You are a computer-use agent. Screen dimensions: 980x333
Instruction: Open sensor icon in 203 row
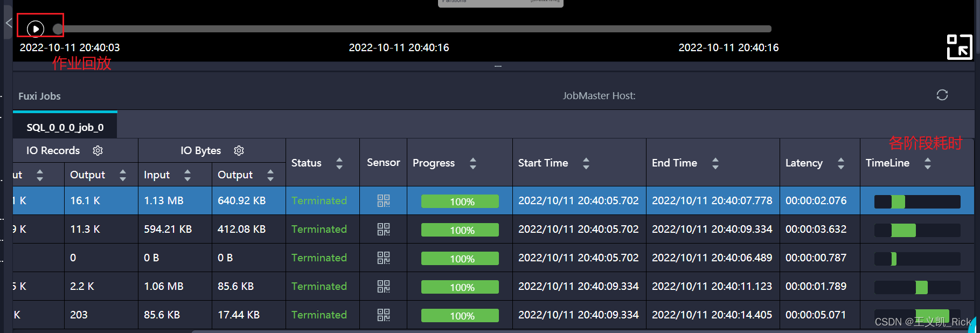(x=384, y=315)
